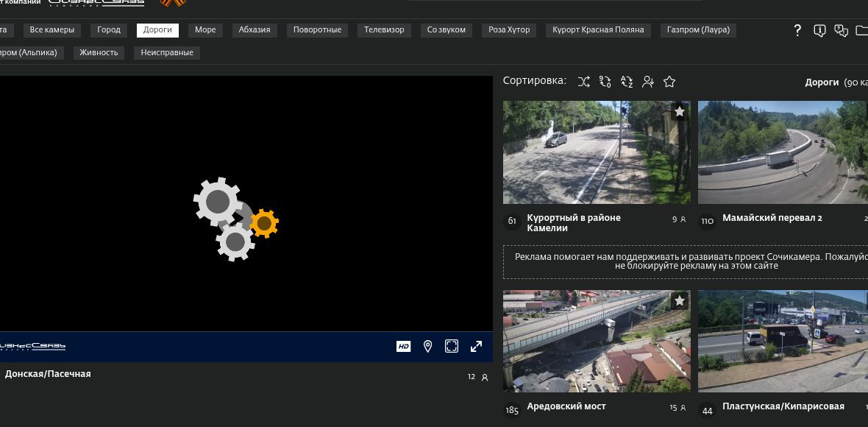Open the questions and answers chat icon
This screenshot has height=427, width=868.
click(x=841, y=30)
